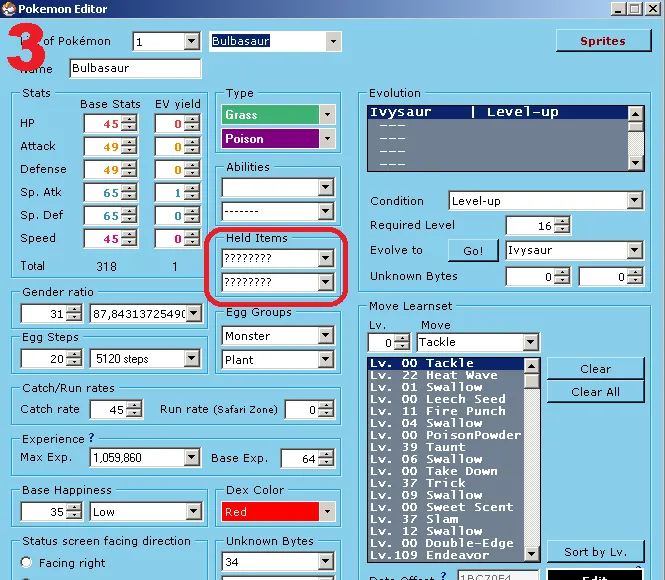
Task: Click the Experience help question mark
Action: 91,438
